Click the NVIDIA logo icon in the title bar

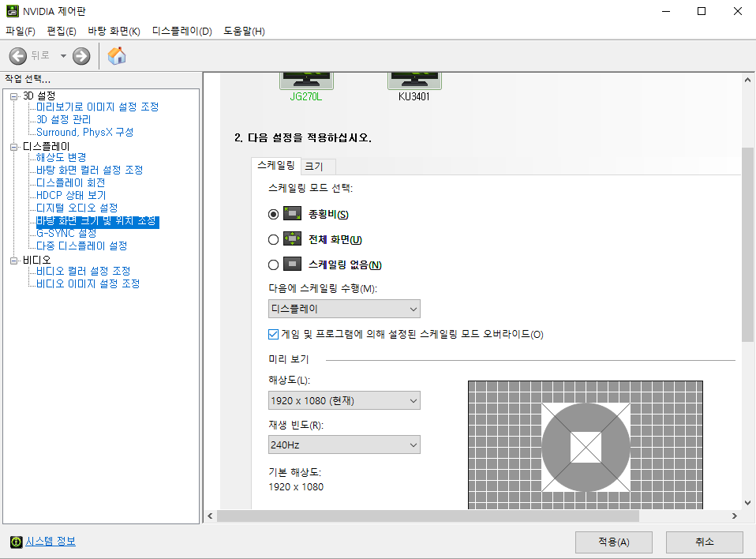(x=12, y=10)
